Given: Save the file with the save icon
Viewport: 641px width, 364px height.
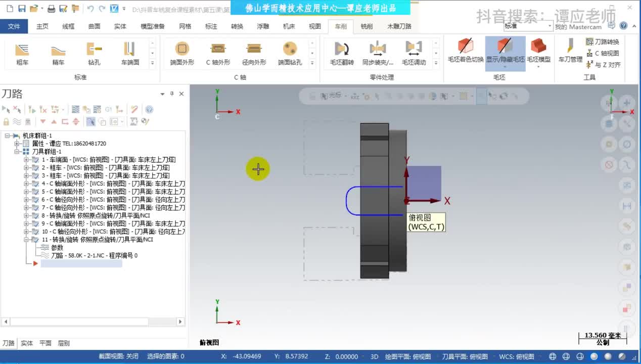Looking at the screenshot, I should 21,9.
